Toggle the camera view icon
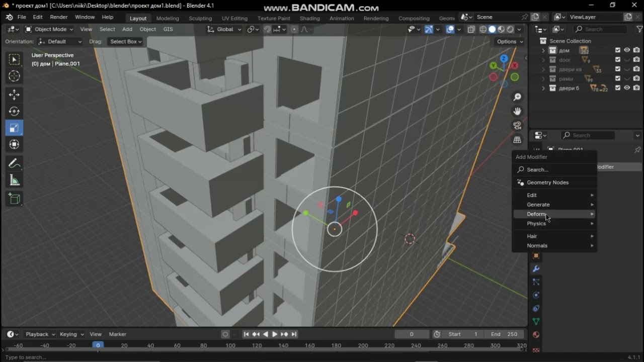This screenshot has width=644, height=362. 517,126
